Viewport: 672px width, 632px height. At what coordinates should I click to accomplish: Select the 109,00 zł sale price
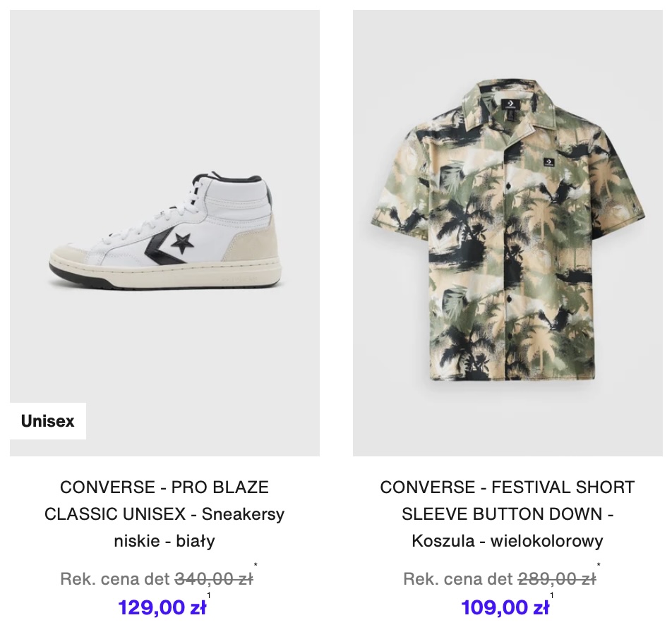(x=505, y=607)
